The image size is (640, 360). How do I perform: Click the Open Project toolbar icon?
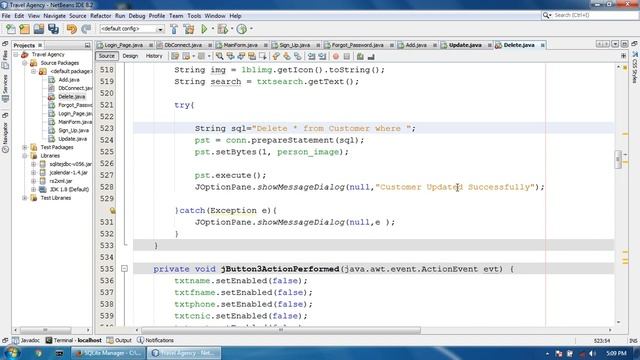pos(39,29)
